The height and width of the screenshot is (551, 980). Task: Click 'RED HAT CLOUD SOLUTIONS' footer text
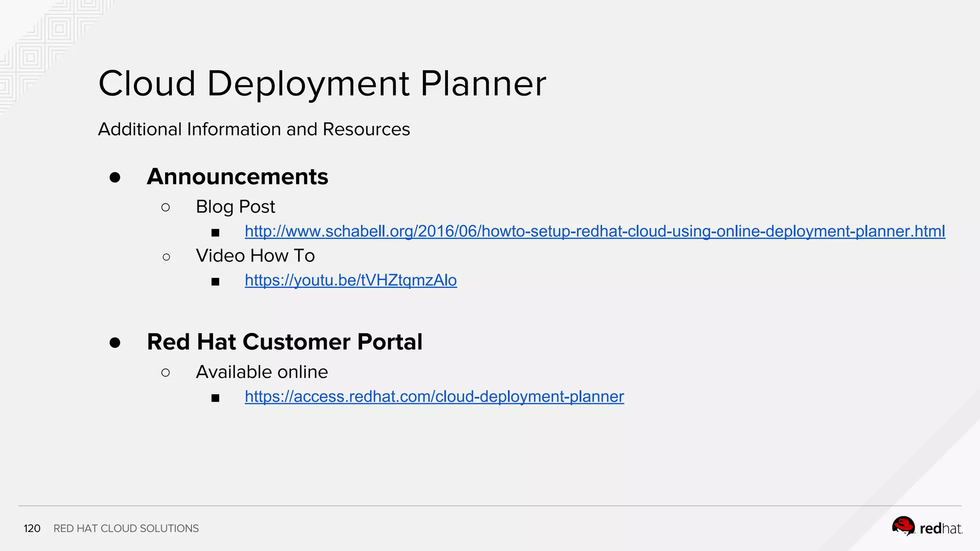pos(126,529)
